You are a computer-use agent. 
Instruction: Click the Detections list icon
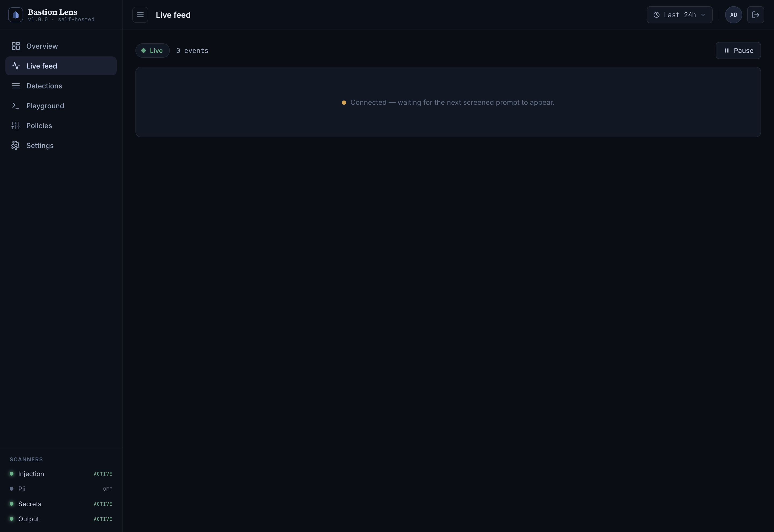(x=16, y=86)
